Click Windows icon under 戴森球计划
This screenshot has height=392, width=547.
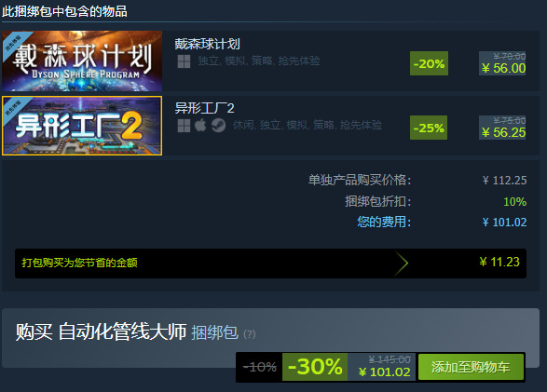coord(184,61)
